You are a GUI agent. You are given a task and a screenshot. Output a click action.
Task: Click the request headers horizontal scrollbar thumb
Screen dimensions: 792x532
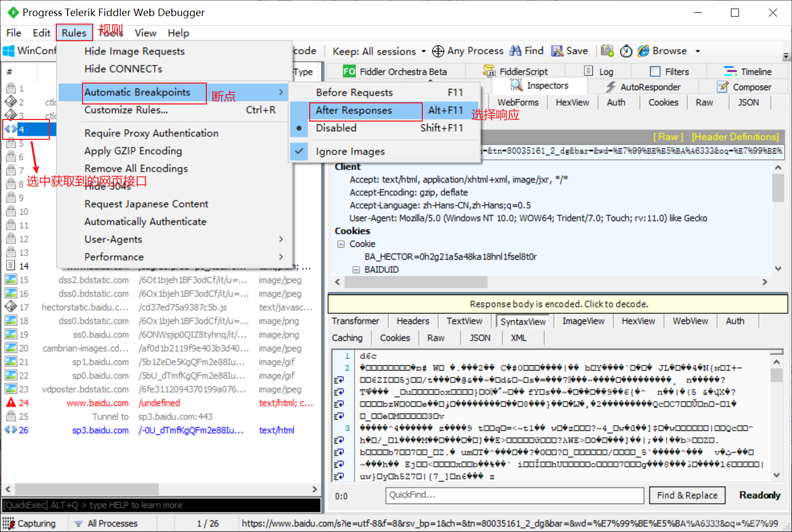pos(416,282)
